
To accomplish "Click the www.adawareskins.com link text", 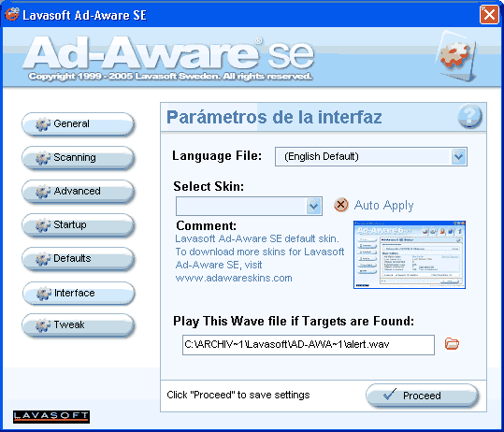I will point(234,278).
